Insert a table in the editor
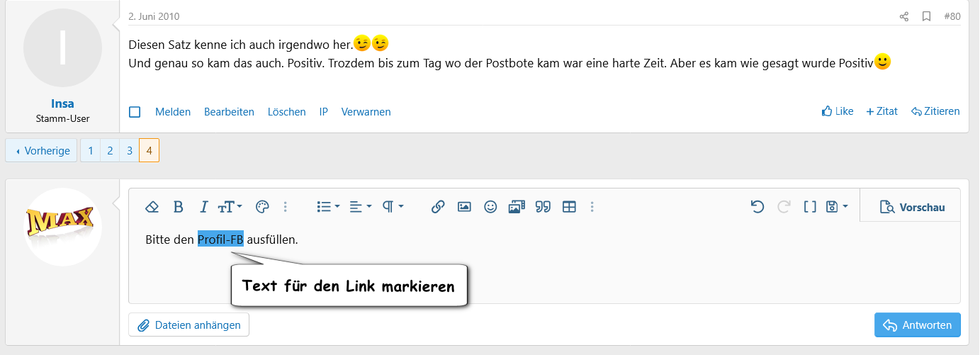 [569, 207]
